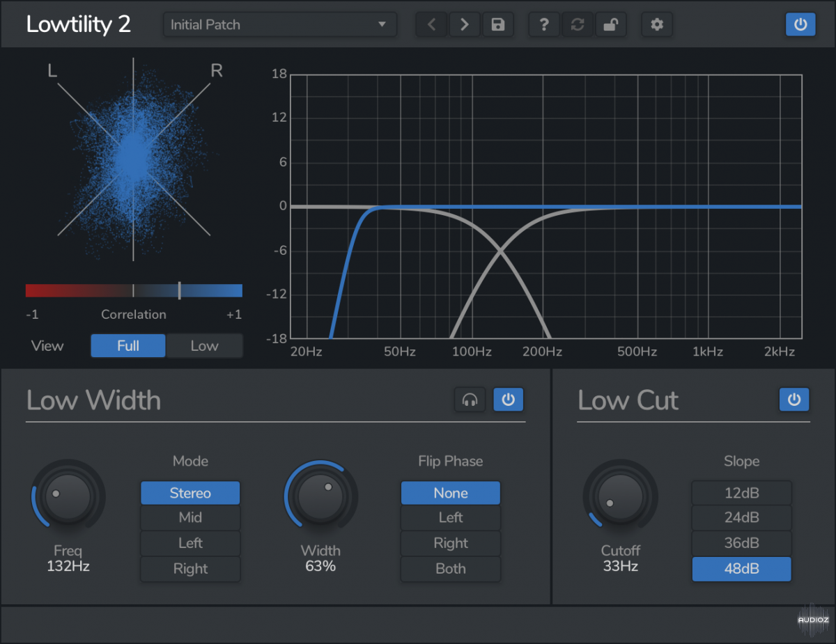Set Flip Phase to None

(x=451, y=493)
